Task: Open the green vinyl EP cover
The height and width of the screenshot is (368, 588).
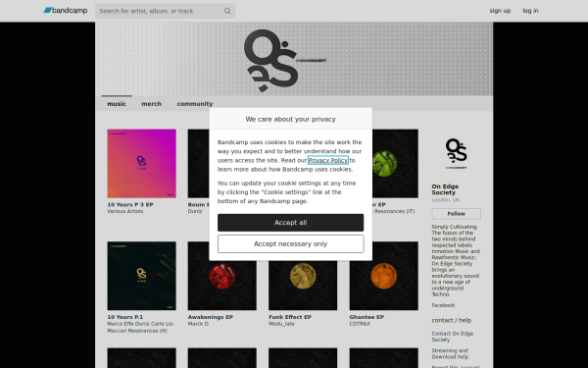Action: tap(395, 163)
